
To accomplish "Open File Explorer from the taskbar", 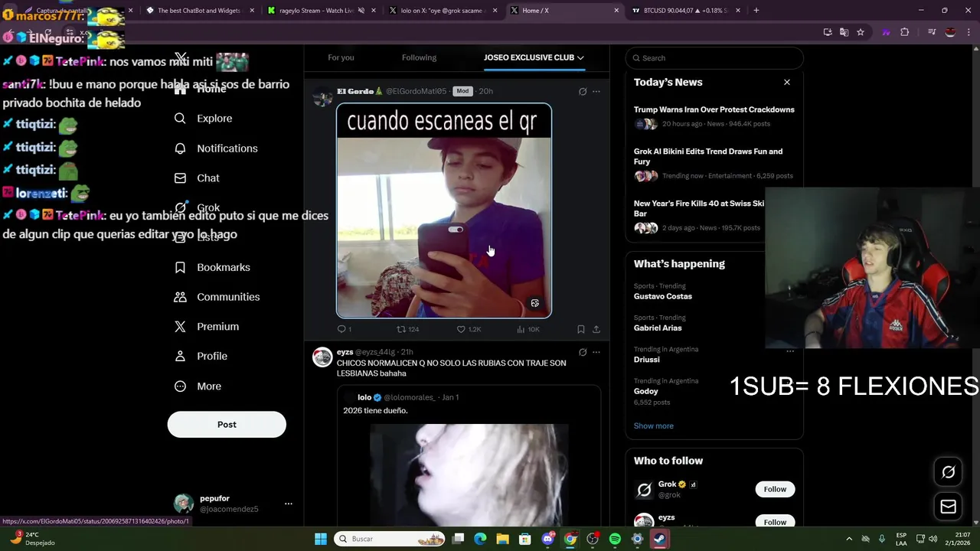I will point(503,539).
